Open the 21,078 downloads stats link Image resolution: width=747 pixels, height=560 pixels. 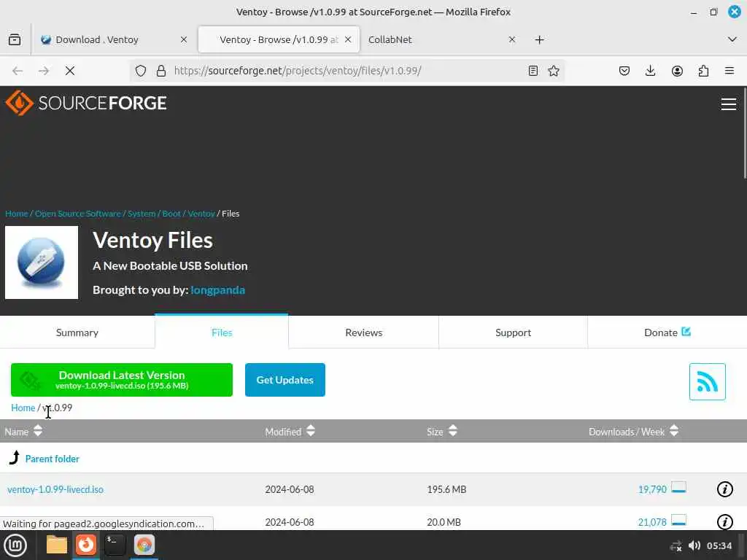pos(652,522)
